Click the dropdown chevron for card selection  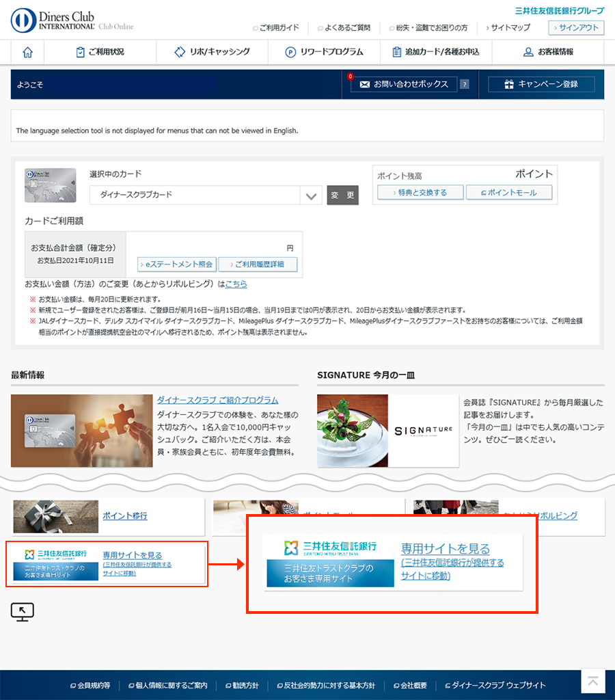(x=311, y=196)
